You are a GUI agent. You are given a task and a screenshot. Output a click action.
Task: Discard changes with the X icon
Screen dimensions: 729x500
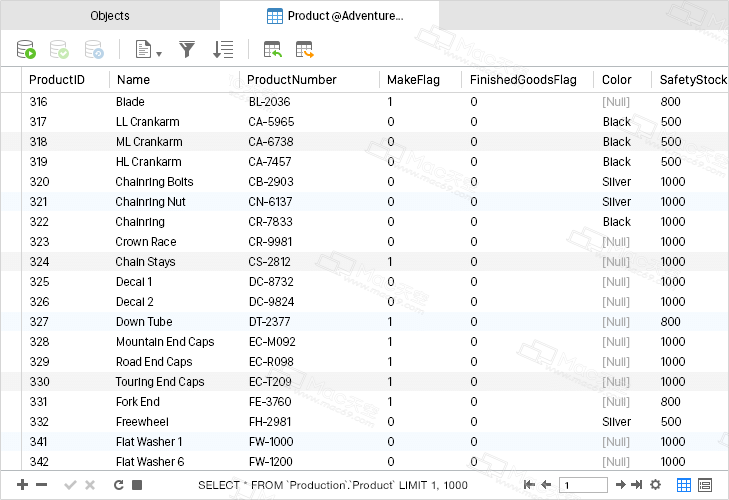coord(90,485)
